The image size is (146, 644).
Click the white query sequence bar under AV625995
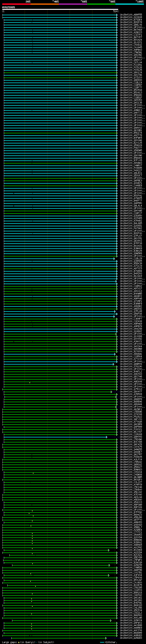(x=60, y=9)
